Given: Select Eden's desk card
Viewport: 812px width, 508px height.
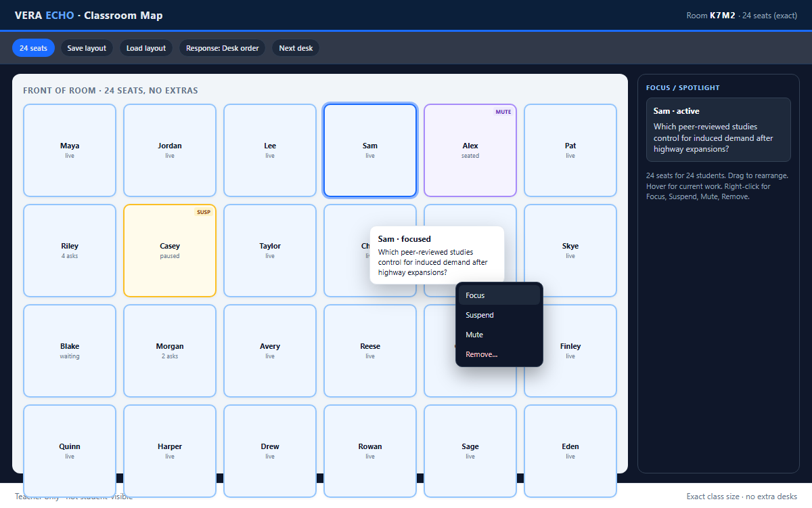Looking at the screenshot, I should [x=570, y=451].
